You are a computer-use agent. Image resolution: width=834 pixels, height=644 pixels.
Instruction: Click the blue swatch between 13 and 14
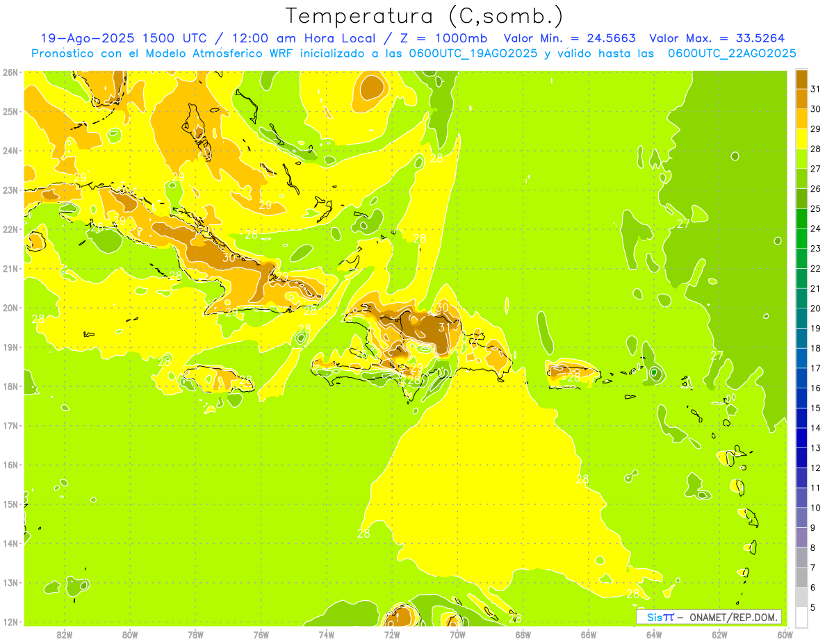pyautogui.click(x=801, y=438)
